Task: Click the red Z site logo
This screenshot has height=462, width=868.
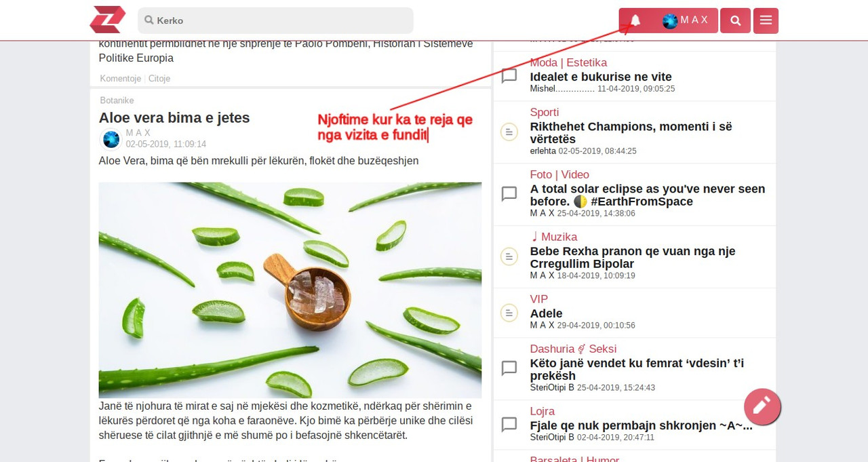Action: click(108, 20)
